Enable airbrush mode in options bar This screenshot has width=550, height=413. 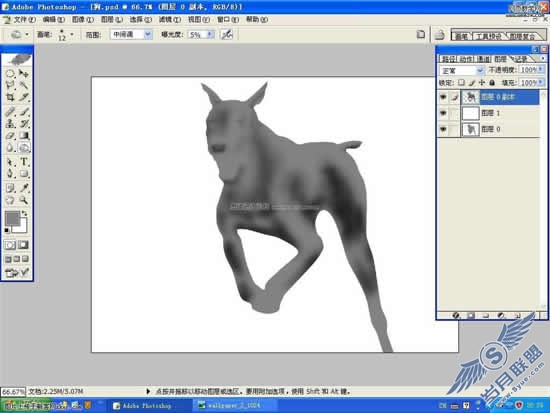227,34
